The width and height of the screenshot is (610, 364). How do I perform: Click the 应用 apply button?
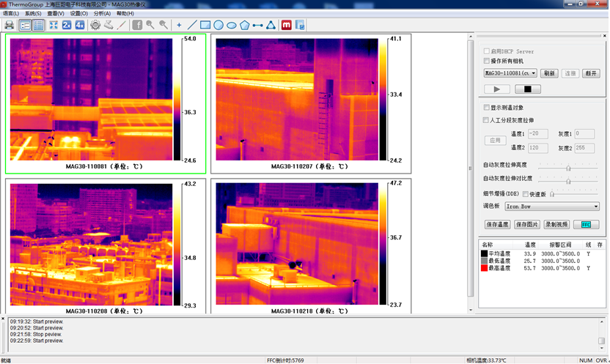(495, 140)
